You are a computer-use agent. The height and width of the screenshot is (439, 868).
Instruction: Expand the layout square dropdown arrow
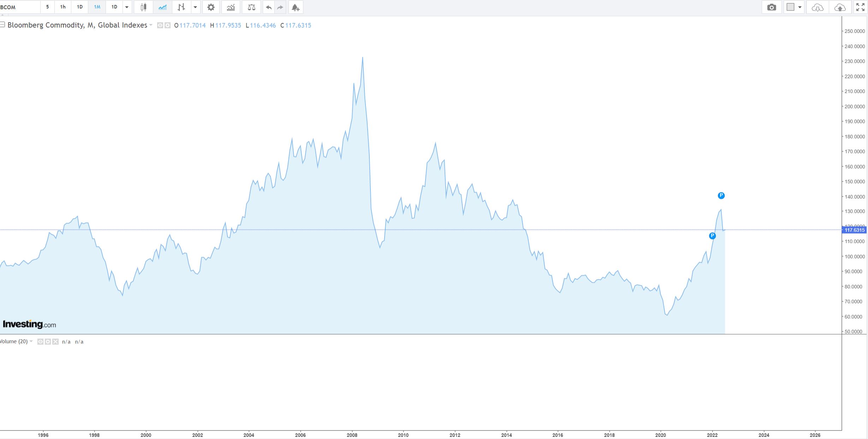point(800,7)
